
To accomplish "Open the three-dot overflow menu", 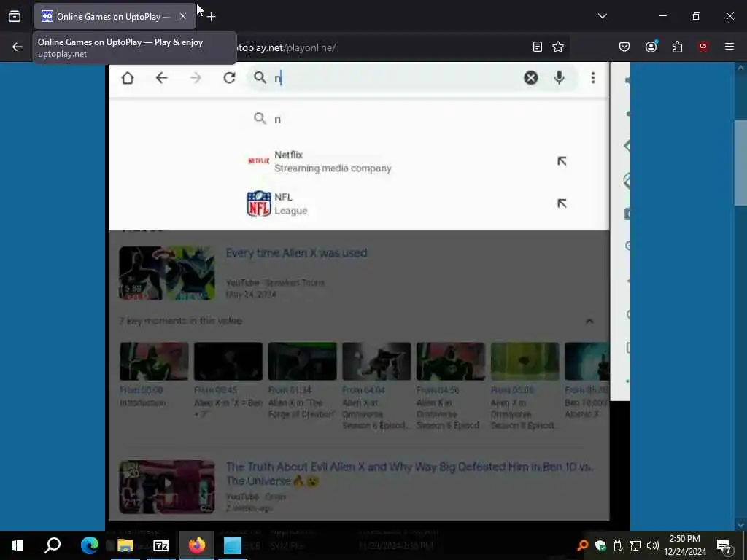I will coord(593,77).
